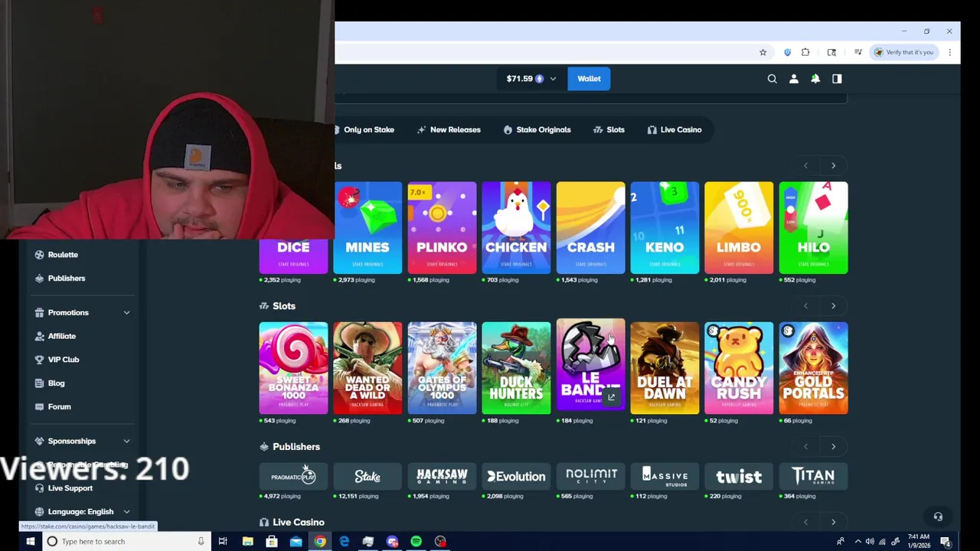Open the blue shield extension icon
This screenshot has width=980, height=551.
pyautogui.click(x=787, y=52)
